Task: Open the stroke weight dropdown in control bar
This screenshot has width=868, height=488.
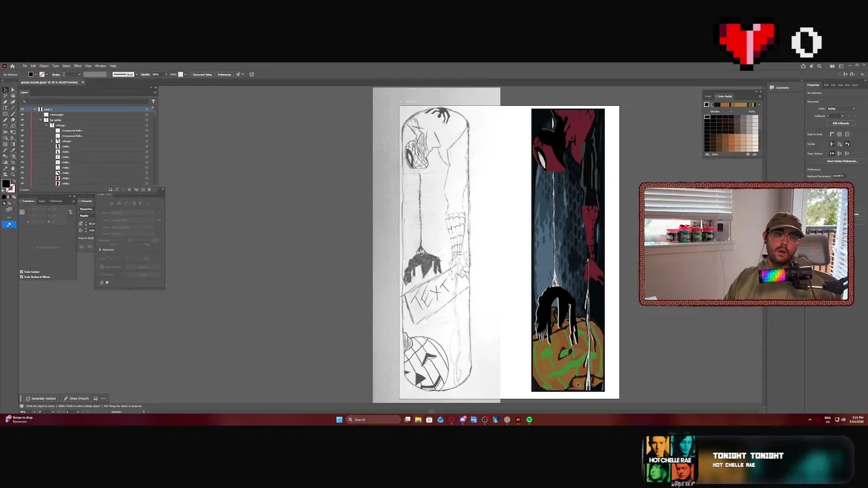Action: click(x=79, y=75)
